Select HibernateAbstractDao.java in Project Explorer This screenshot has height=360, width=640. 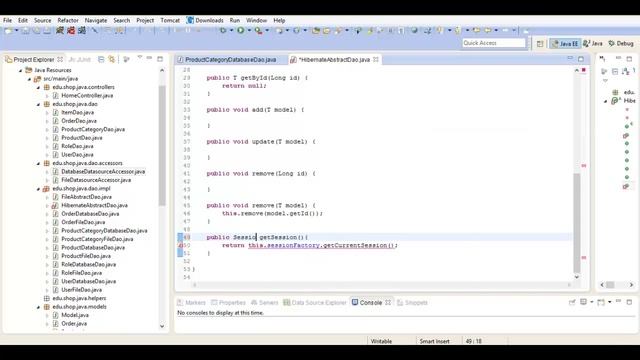coord(94,205)
